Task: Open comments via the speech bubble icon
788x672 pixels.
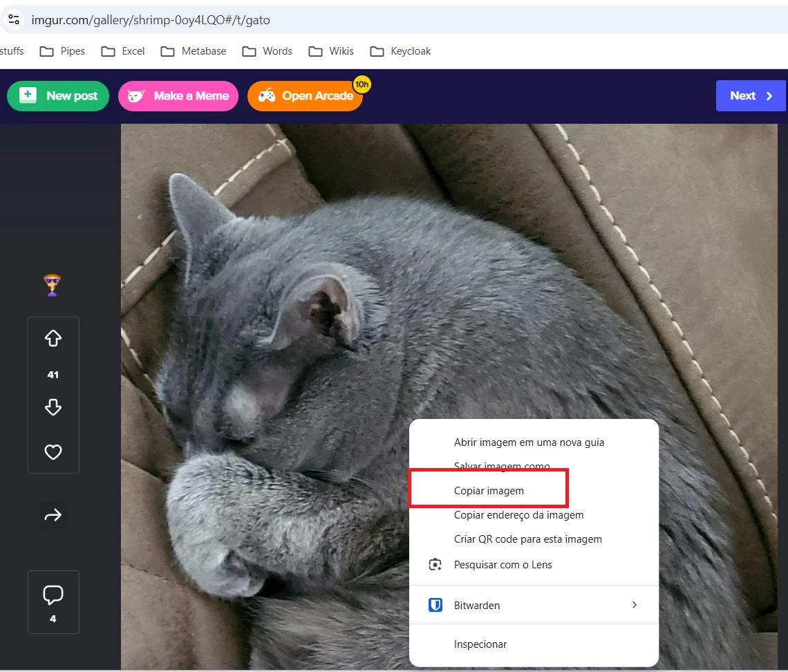Action: 53,595
